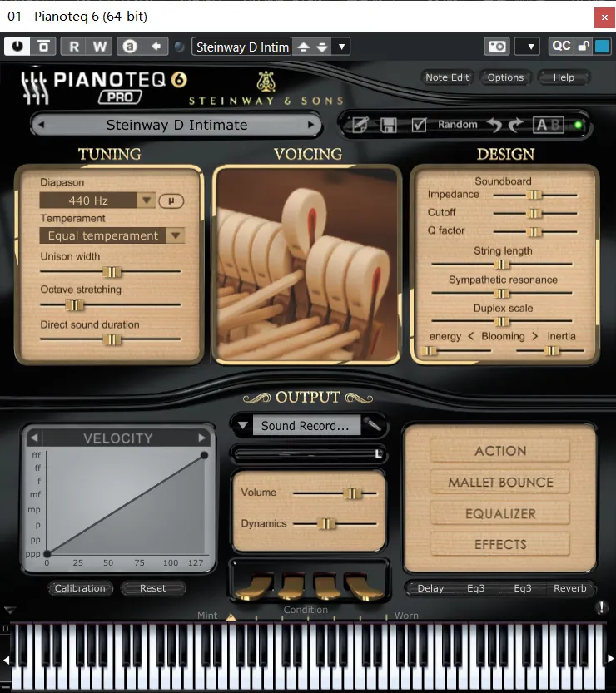Click the Dynamics slider handle
Screen dimensions: 616x693
tap(326, 524)
